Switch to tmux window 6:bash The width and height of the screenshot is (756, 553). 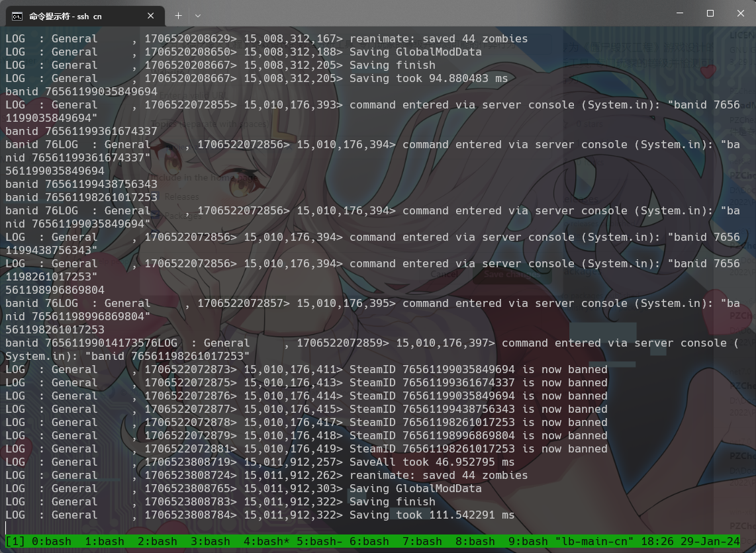369,542
